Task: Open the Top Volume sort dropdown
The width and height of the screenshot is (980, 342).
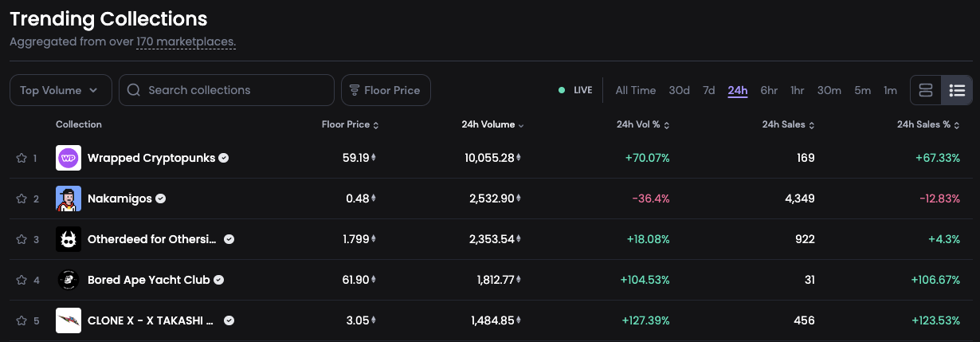Action: pyautogui.click(x=60, y=90)
